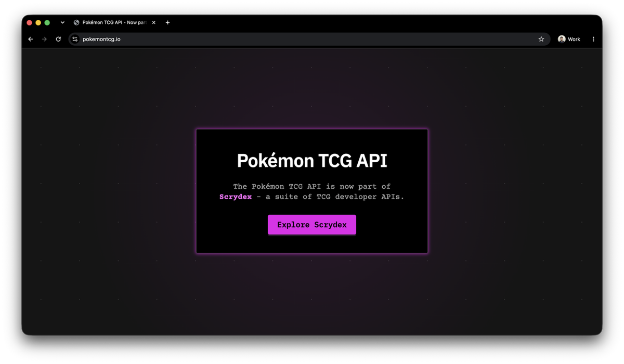
Task: Bookmark this page with the star icon
Action: click(541, 39)
